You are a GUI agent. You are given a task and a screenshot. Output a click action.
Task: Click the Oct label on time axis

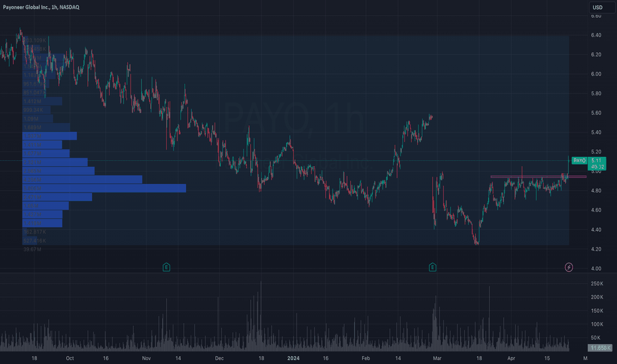[70, 358]
